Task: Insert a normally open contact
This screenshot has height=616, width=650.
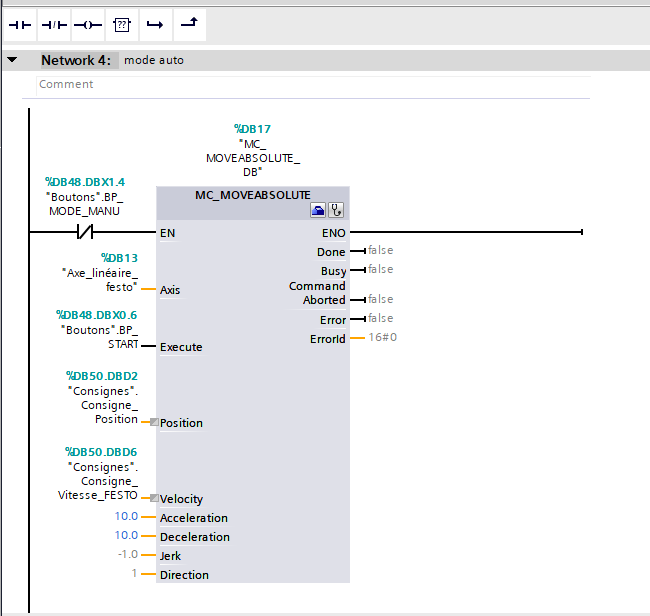Action: (x=20, y=25)
